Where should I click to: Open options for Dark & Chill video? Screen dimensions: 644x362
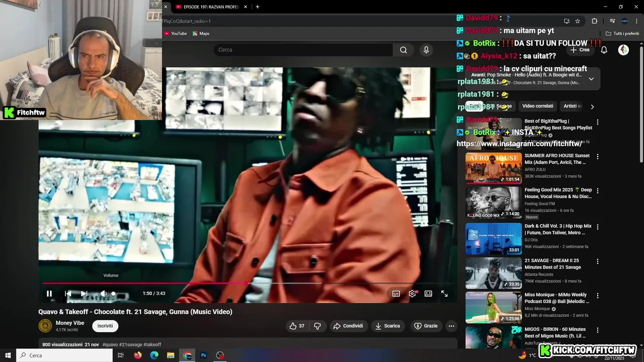point(598,227)
